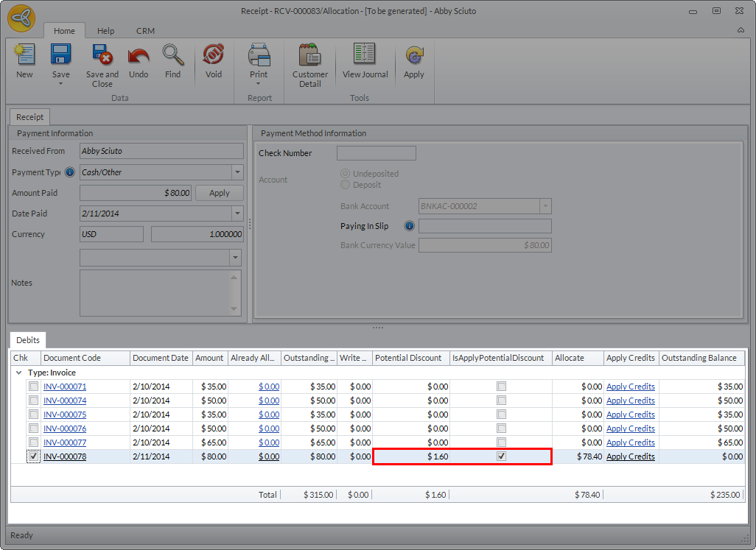
Task: Switch to the CRM ribbon tab
Action: click(x=144, y=31)
